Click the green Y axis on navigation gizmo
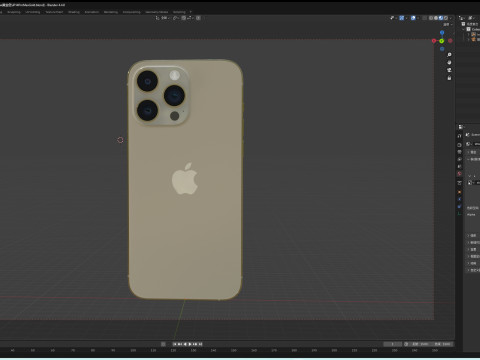Screen dimensions: 480x360 (x=441, y=41)
